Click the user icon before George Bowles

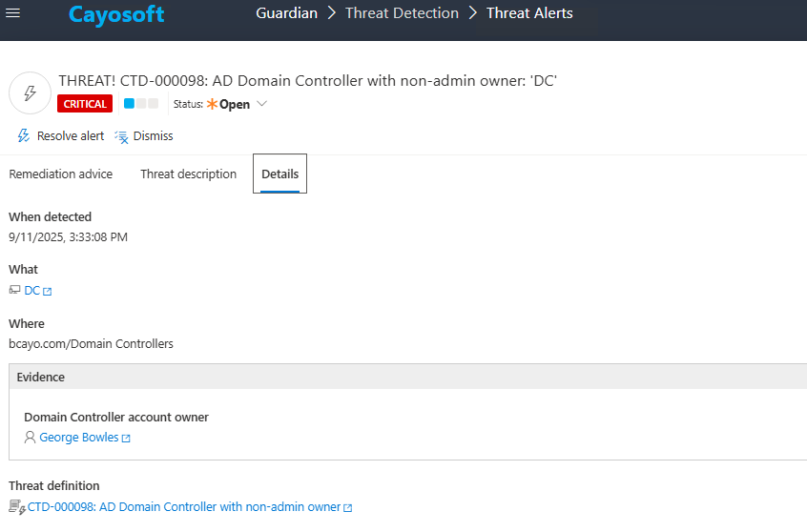coord(30,438)
